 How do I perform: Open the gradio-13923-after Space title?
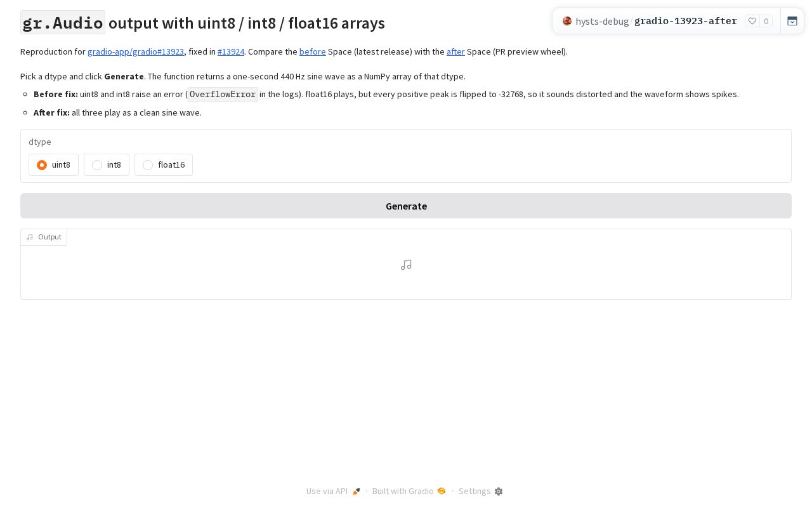click(x=686, y=21)
